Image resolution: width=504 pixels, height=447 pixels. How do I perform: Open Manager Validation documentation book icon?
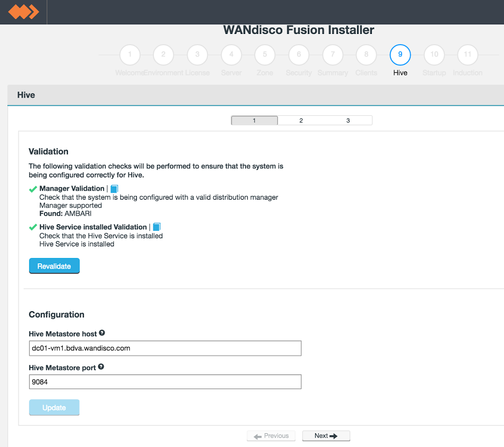[115, 189]
